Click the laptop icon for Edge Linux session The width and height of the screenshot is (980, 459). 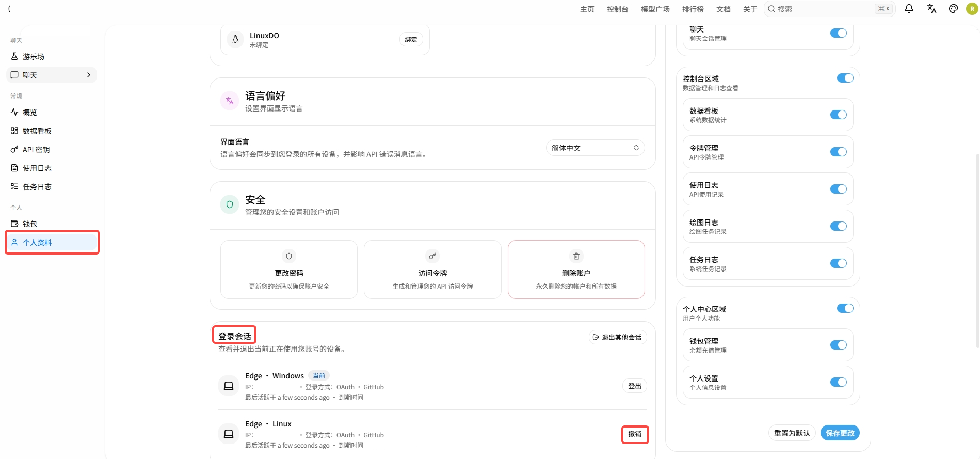229,434
